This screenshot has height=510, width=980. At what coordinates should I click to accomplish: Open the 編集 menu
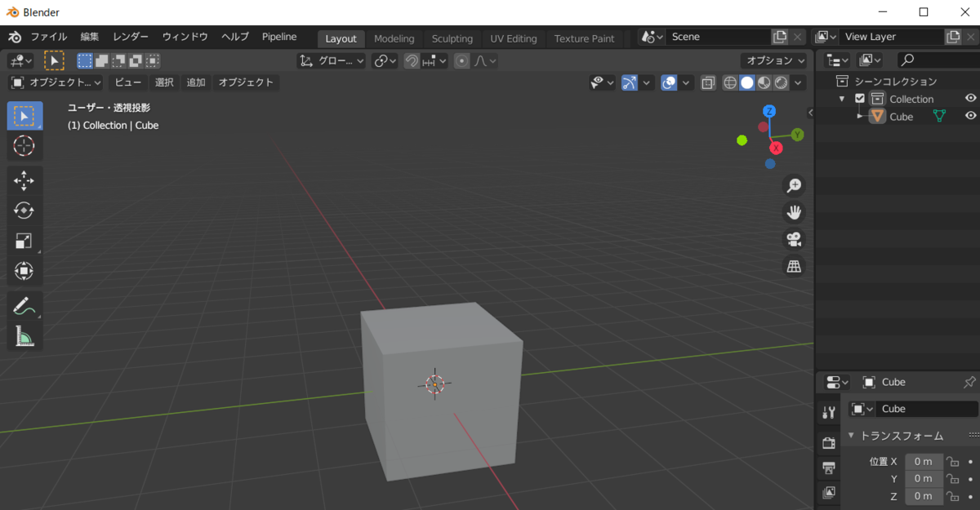pos(90,37)
